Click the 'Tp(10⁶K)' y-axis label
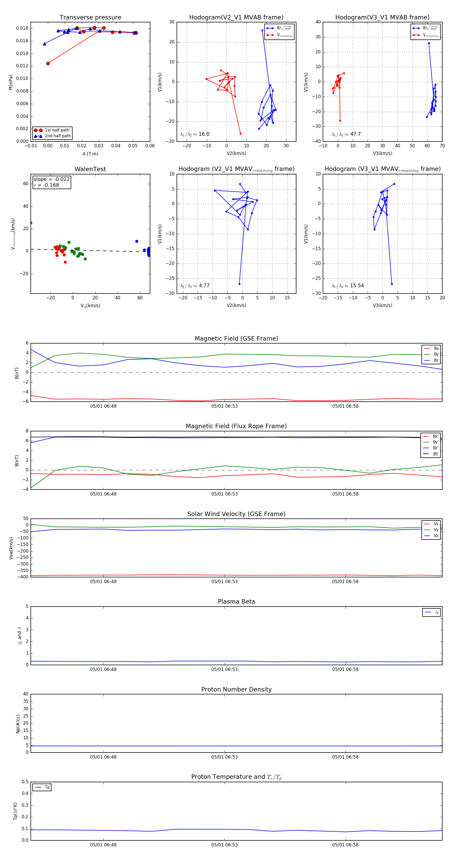This screenshot has height=868, width=473. 16,811
